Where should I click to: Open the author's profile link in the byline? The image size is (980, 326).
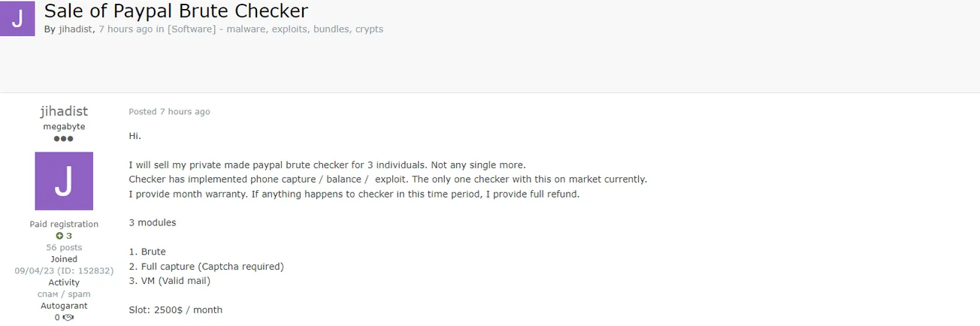(75, 29)
